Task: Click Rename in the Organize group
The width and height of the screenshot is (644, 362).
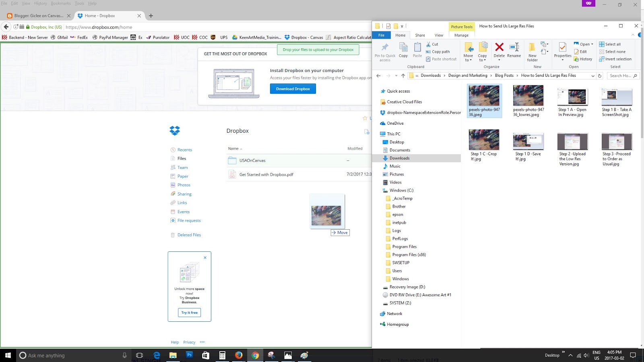Action: pyautogui.click(x=514, y=50)
